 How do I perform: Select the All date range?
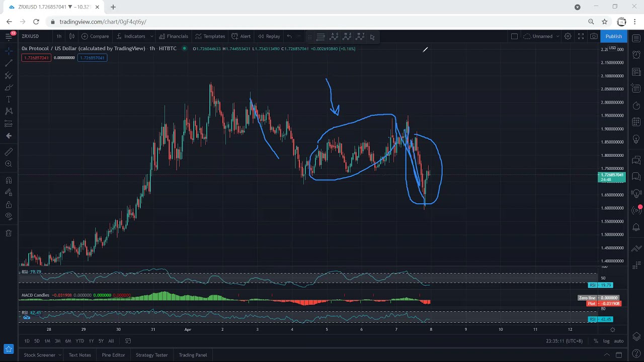coord(111,341)
